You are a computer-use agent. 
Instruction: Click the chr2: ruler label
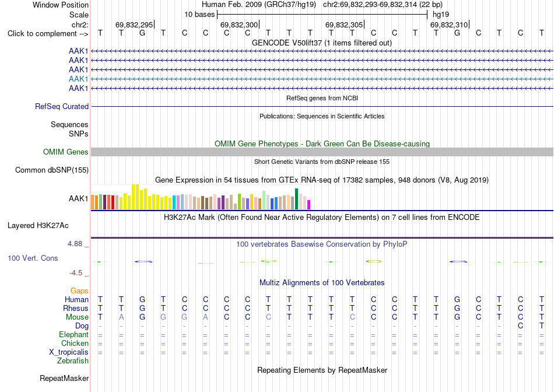pyautogui.click(x=80, y=24)
